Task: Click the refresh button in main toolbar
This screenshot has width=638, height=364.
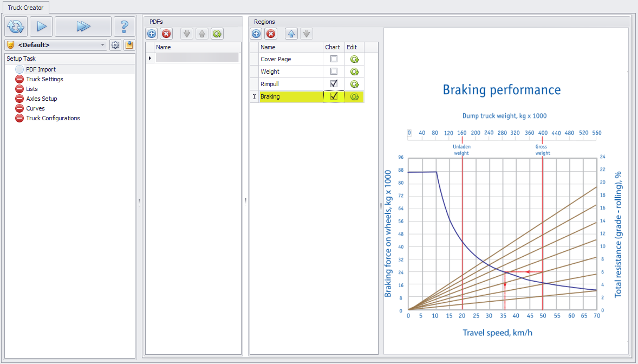Action: click(16, 26)
